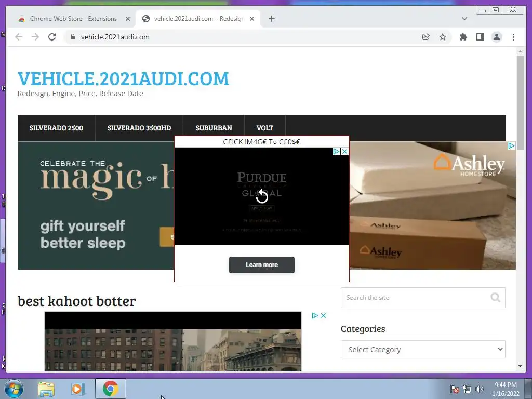Replay the Purdue Global video ad
Image resolution: width=532 pixels, height=399 pixels.
(262, 196)
